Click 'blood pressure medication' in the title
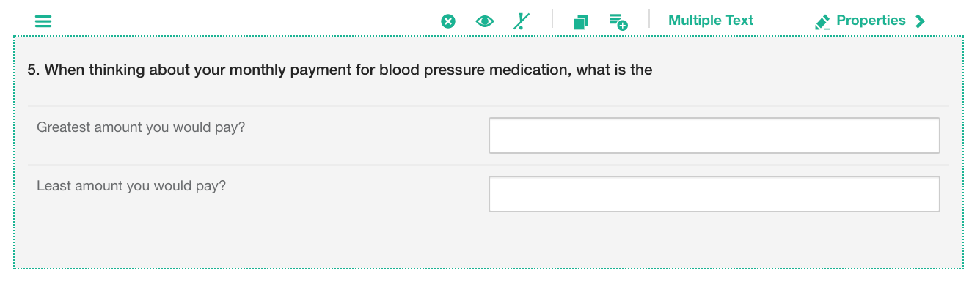Viewport: 980px width, 290px height. pos(476,70)
